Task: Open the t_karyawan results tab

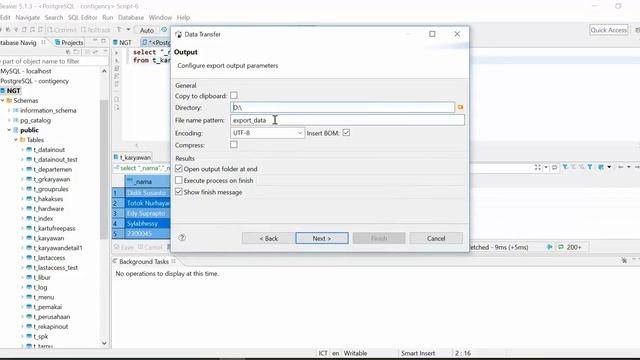Action: [x=132, y=157]
